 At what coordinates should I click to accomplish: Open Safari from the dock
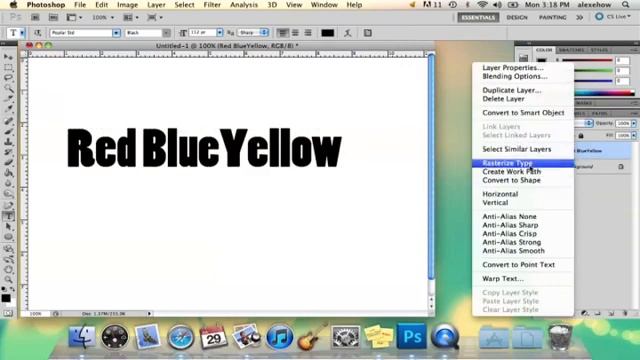coord(180,337)
